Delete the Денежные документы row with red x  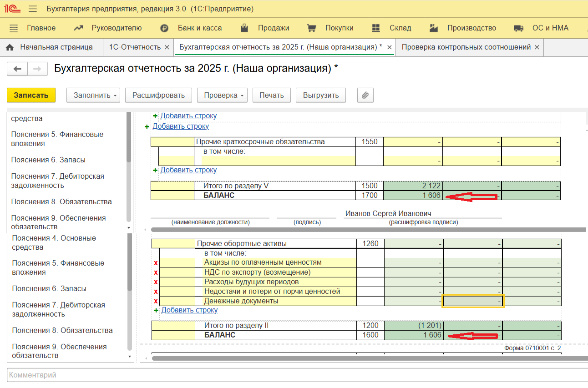coord(156,301)
